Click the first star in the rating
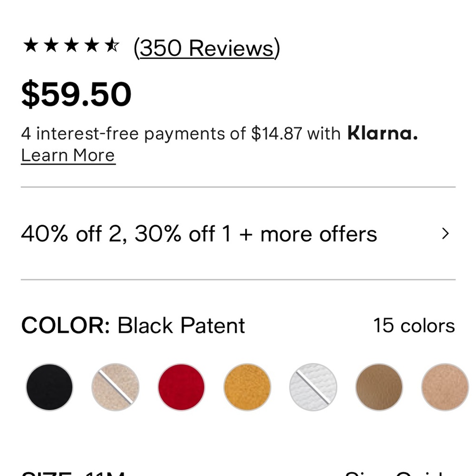Screen dimensions: 476x476 point(30,46)
